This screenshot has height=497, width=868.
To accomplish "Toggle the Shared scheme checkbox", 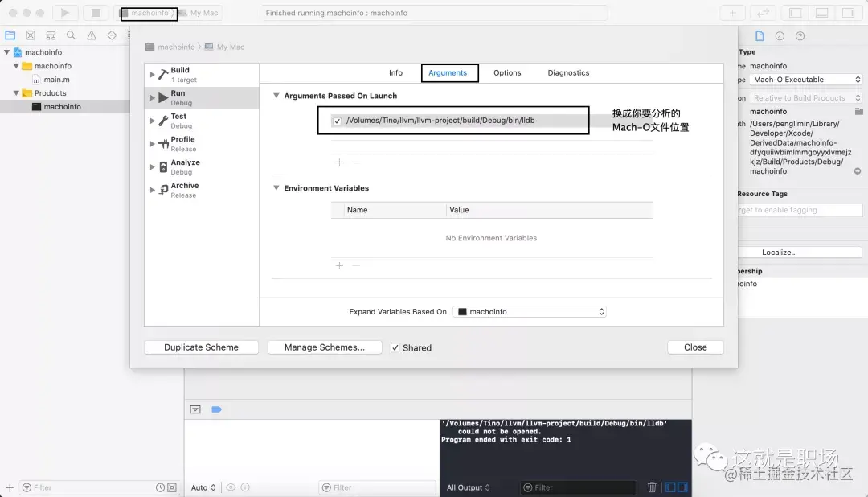I will click(x=395, y=347).
